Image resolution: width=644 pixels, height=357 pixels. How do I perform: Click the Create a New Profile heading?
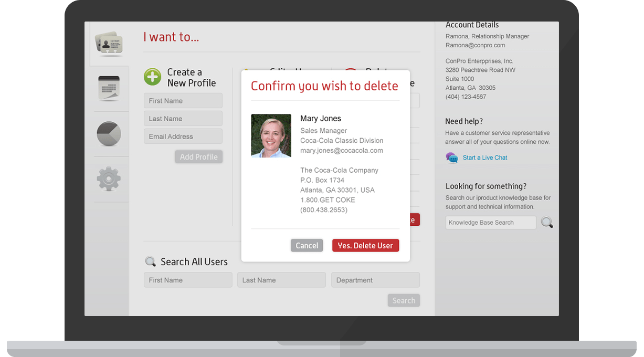192,78
